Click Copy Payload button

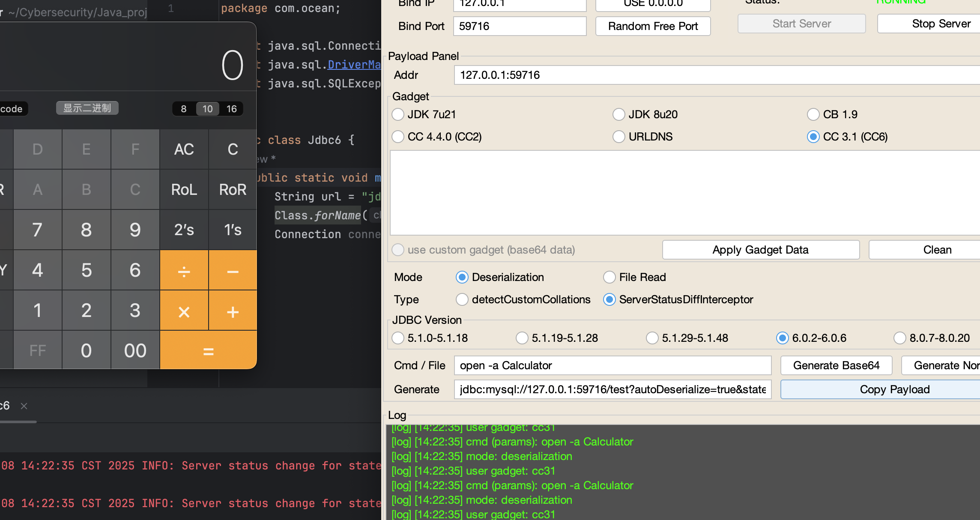pyautogui.click(x=880, y=389)
